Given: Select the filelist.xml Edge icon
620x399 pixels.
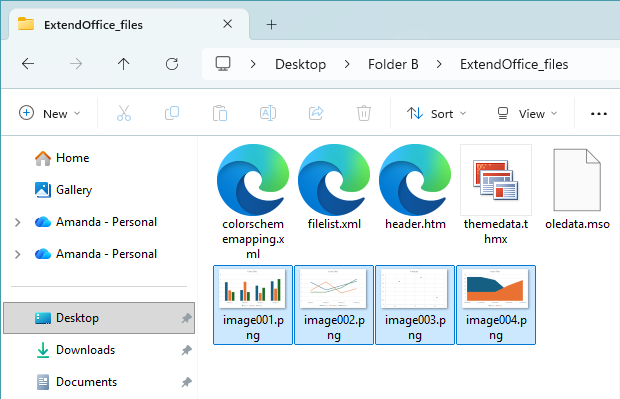Looking at the screenshot, I should (x=334, y=180).
